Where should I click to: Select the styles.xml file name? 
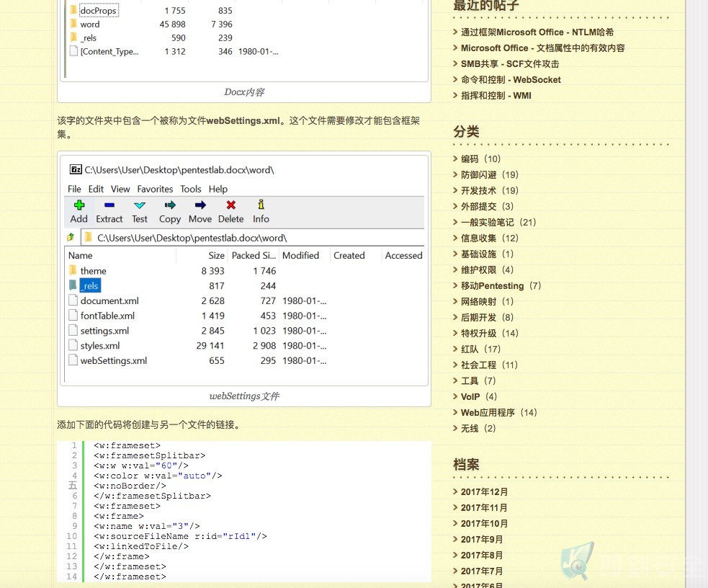tap(100, 345)
